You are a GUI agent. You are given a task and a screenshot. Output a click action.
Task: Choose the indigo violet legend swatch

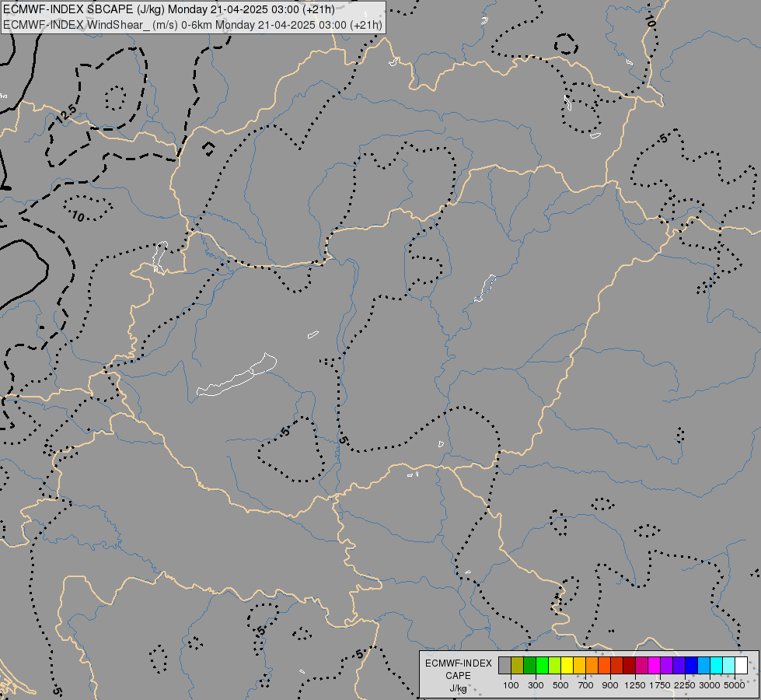679,666
